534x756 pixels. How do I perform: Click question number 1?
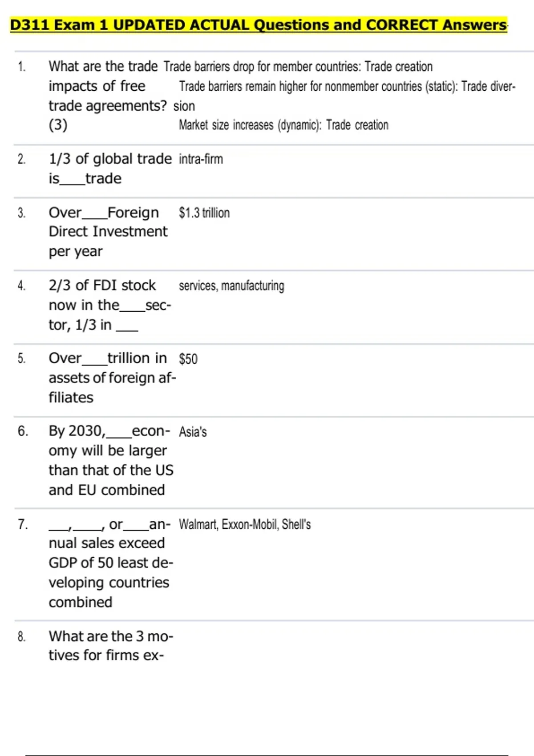click(22, 67)
